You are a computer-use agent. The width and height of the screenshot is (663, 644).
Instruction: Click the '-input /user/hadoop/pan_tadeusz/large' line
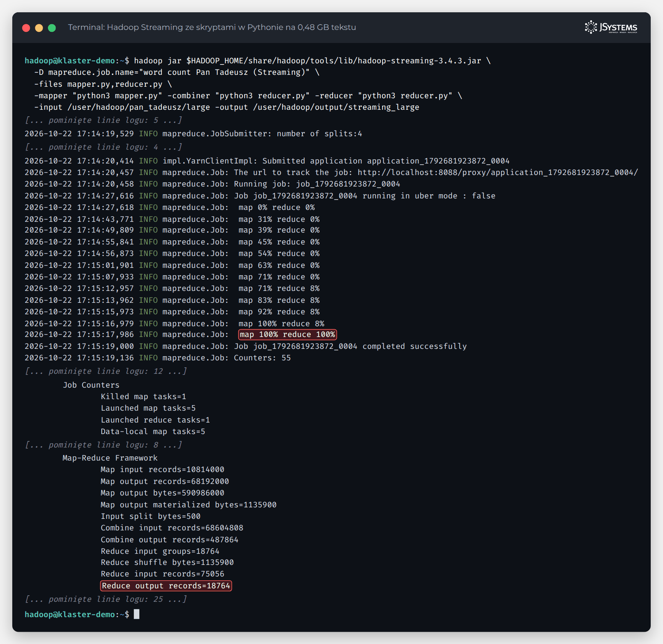(227, 107)
